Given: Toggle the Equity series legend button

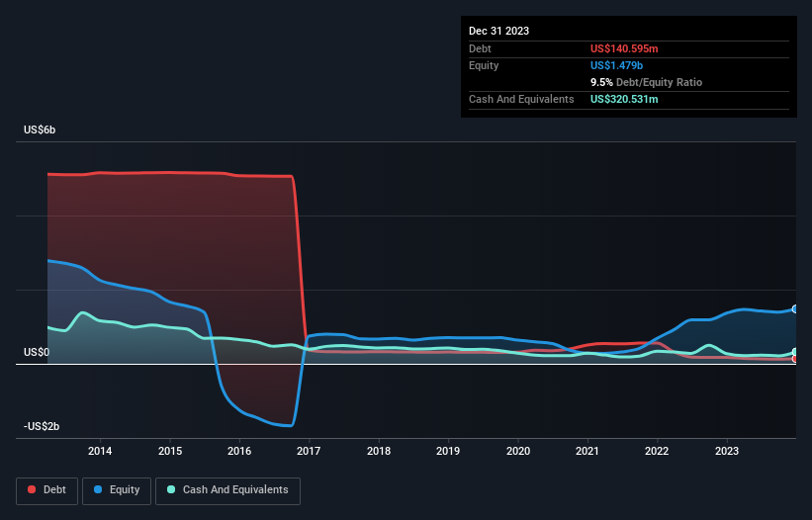Looking at the screenshot, I should 117,490.
